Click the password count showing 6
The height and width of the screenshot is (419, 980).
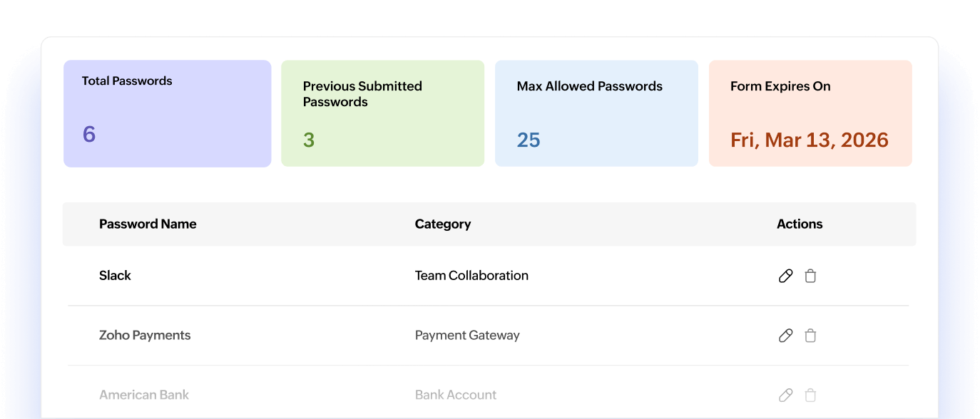(x=88, y=134)
